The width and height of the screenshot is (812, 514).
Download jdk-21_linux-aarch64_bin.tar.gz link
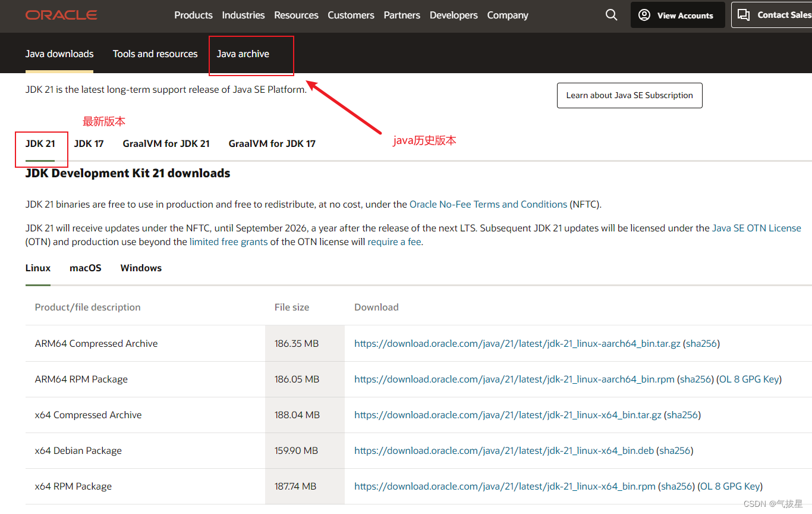pyautogui.click(x=517, y=343)
